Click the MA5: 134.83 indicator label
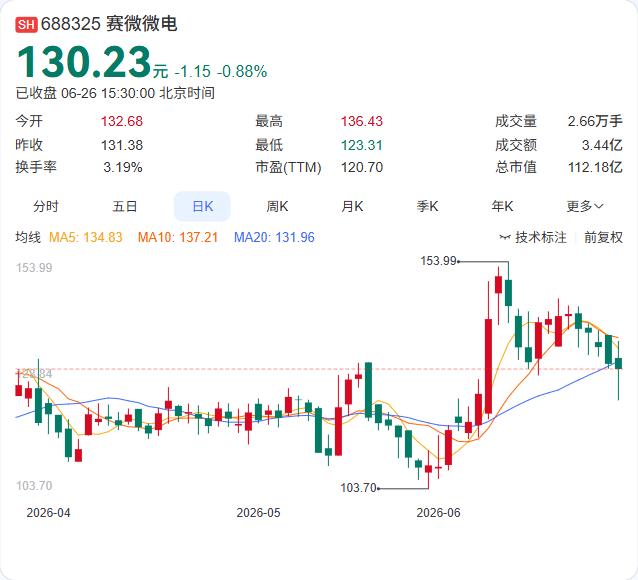This screenshot has height=580, width=638. pyautogui.click(x=85, y=237)
